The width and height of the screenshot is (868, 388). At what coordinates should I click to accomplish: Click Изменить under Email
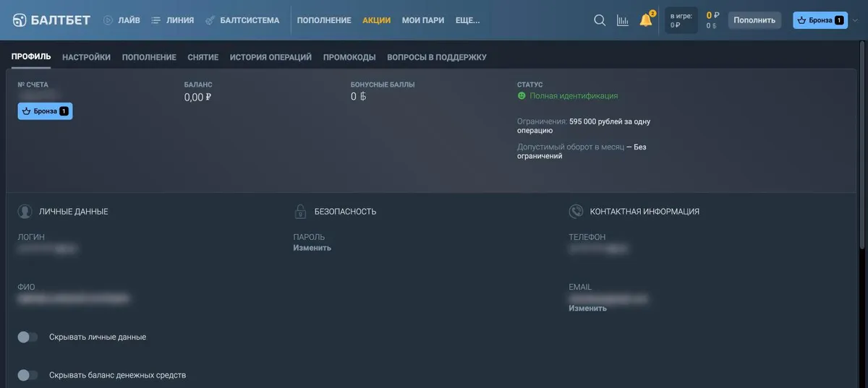click(x=587, y=308)
